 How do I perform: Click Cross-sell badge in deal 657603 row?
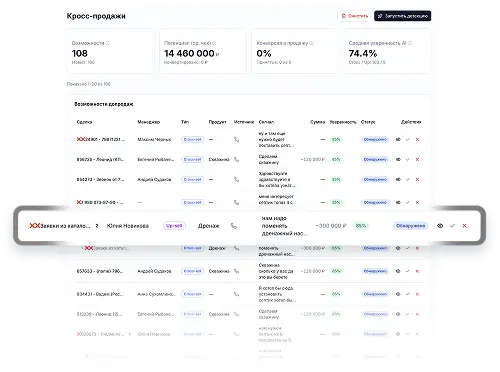(x=192, y=271)
